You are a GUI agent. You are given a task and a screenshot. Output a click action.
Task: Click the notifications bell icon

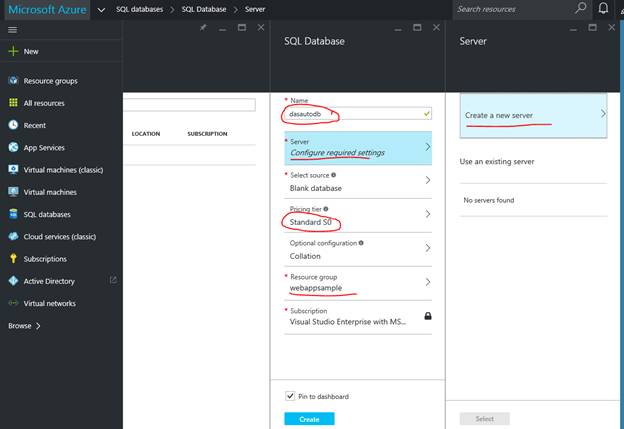603,9
